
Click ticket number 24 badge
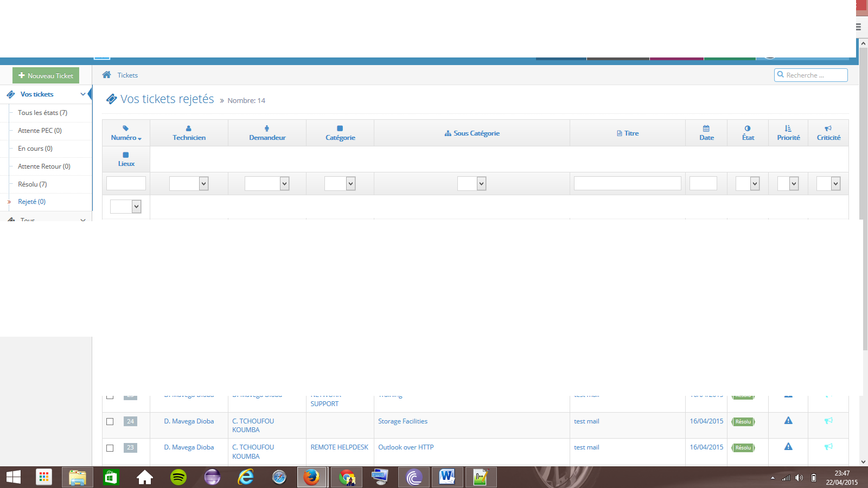(x=130, y=421)
